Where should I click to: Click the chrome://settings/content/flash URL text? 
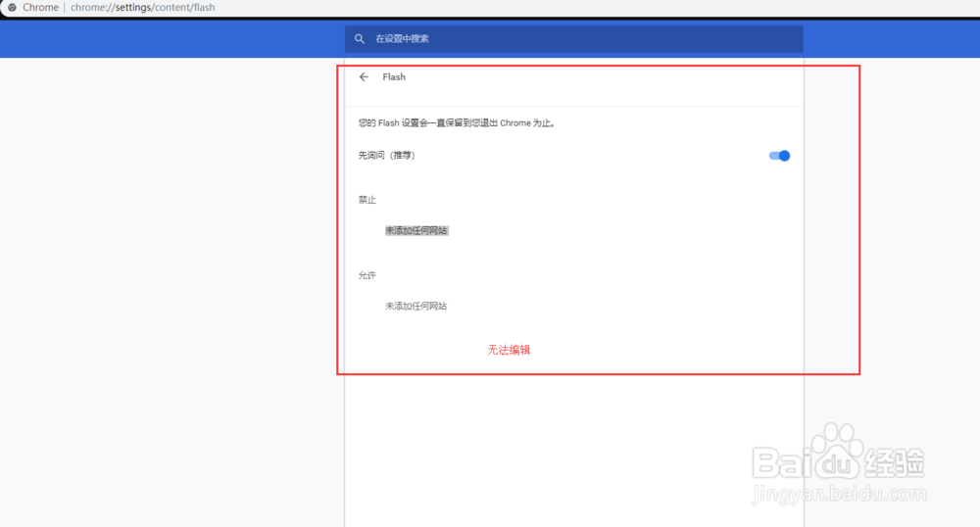tap(142, 8)
